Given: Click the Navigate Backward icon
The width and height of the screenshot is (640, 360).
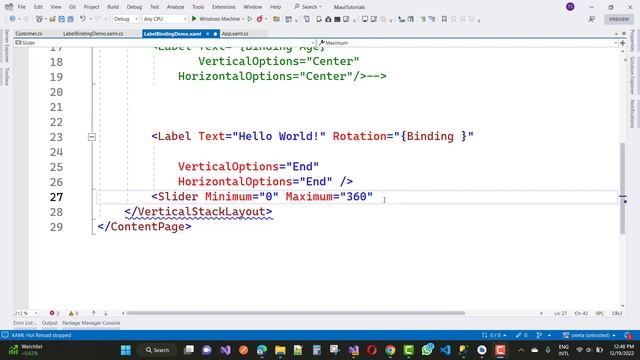Looking at the screenshot, I should [12, 19].
